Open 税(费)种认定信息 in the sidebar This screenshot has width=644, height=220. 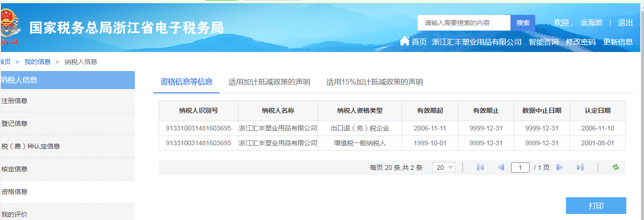pyautogui.click(x=31, y=146)
